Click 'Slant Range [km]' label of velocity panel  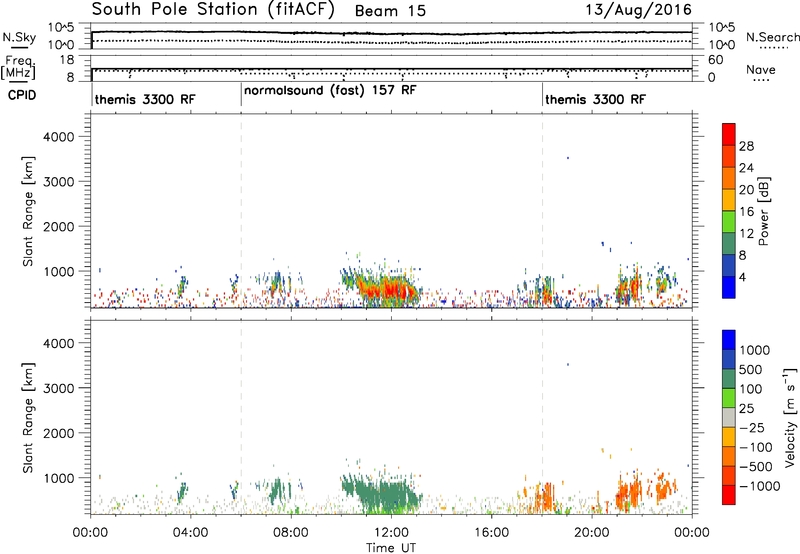pos(28,418)
